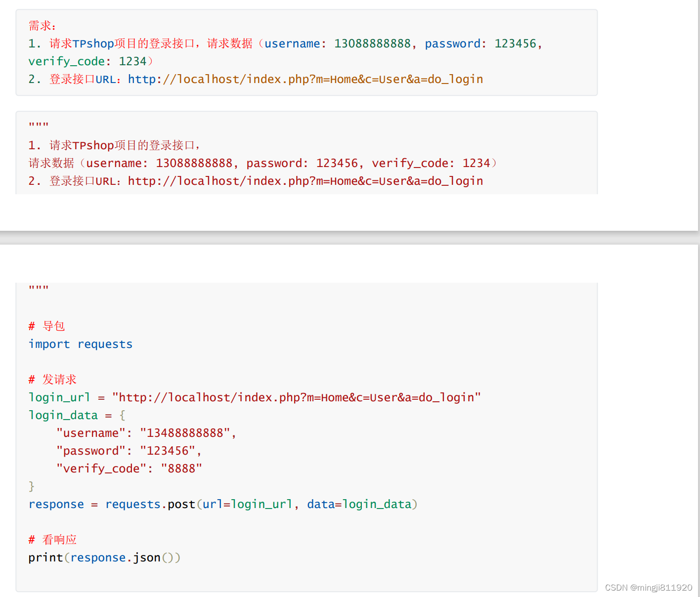Image resolution: width=700 pixels, height=597 pixels.
Task: Select the 'verify_code: 1234)' line in the top block
Action: point(91,61)
